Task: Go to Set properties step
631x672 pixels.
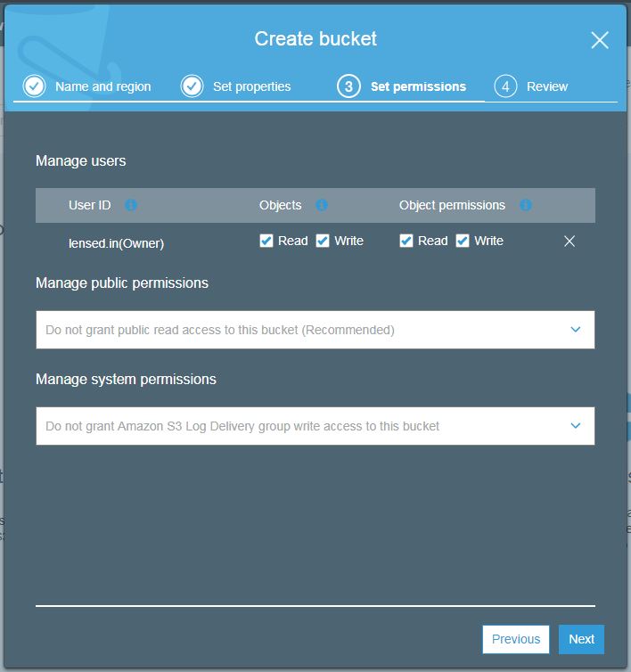Action: click(x=251, y=86)
